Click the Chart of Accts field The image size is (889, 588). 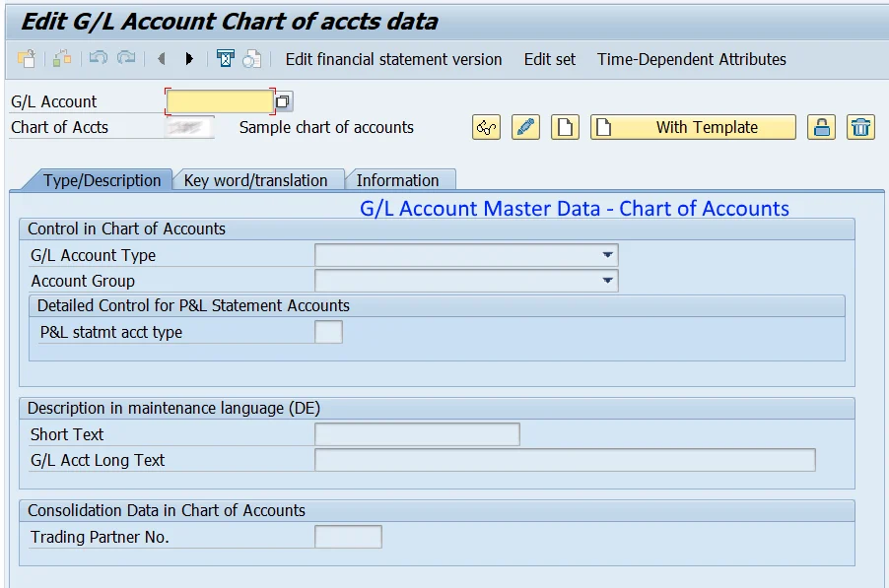tap(190, 127)
